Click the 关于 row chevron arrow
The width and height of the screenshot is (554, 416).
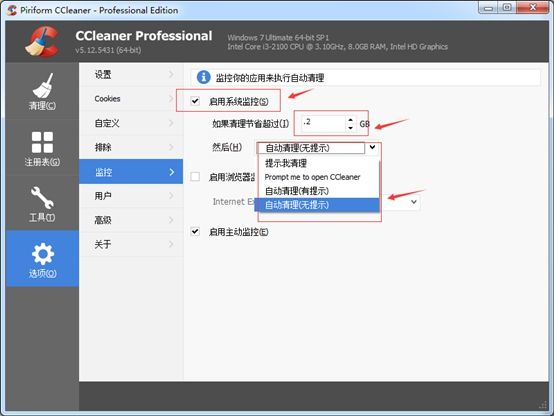(171, 244)
